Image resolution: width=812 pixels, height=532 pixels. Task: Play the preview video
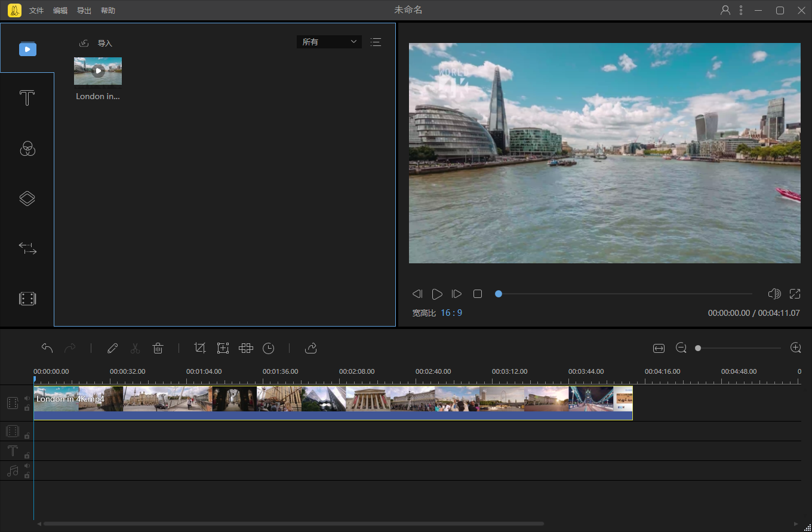[x=437, y=294]
